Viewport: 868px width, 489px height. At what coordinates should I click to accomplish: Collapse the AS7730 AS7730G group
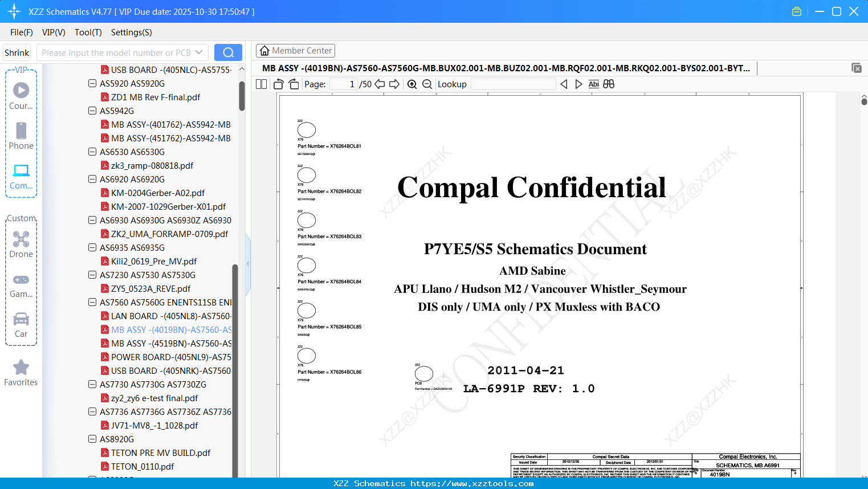[x=92, y=384]
